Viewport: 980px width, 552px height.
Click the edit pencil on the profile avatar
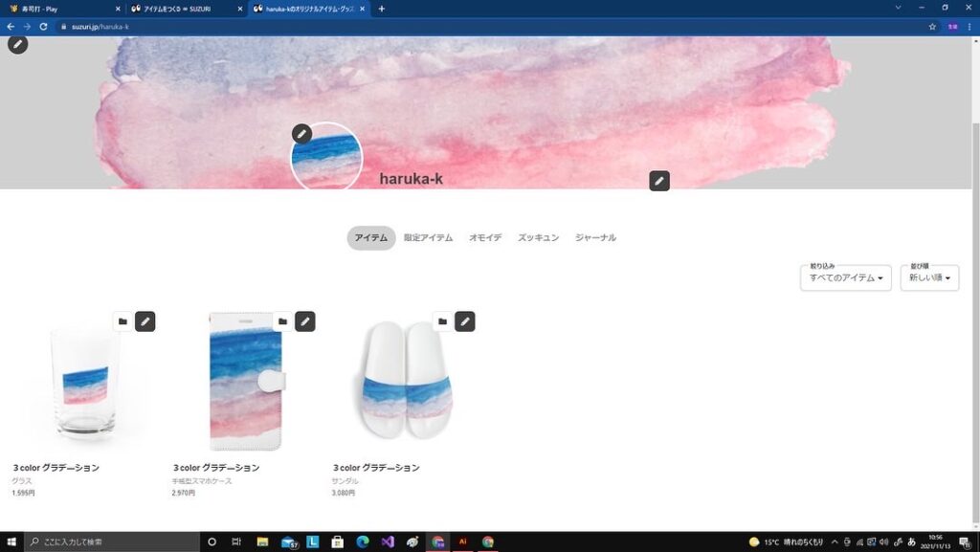coord(301,134)
